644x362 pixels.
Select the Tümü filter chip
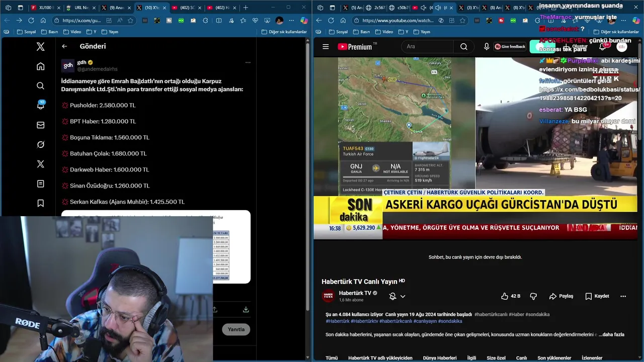click(x=332, y=358)
